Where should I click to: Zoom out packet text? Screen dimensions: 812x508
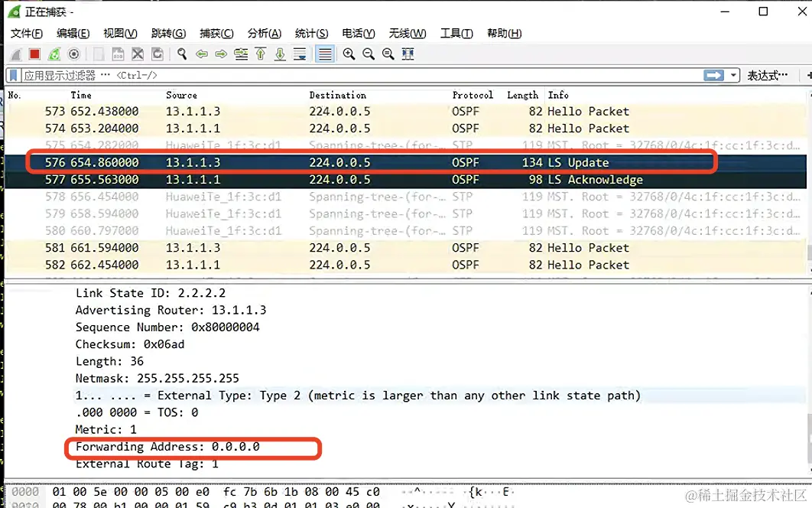[x=369, y=54]
